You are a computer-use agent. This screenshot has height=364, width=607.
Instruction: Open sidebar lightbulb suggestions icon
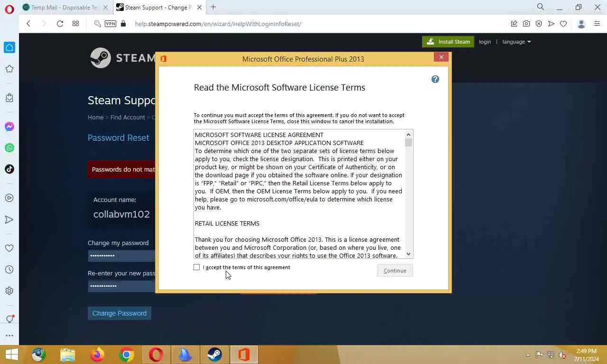point(9,319)
